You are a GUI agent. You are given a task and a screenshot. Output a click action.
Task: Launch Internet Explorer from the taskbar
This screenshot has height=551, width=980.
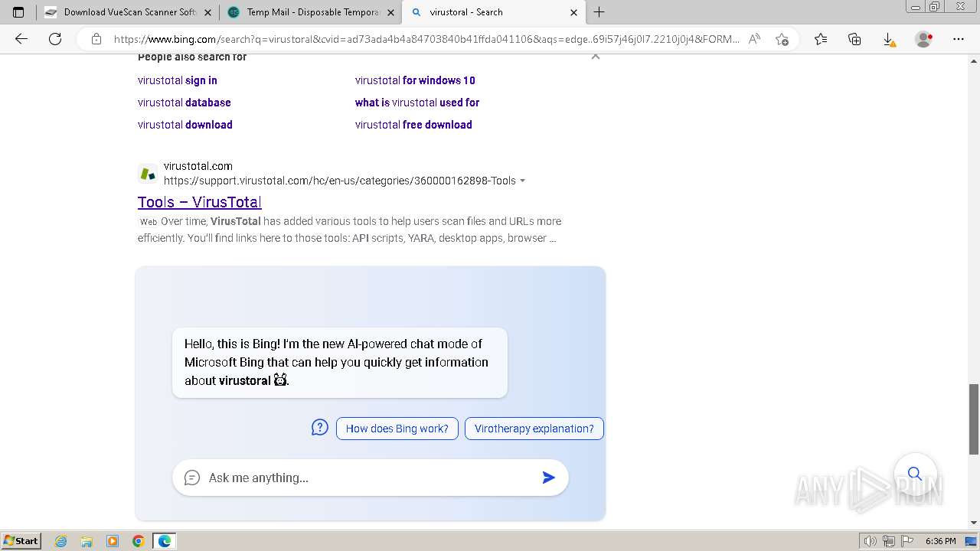(x=60, y=541)
